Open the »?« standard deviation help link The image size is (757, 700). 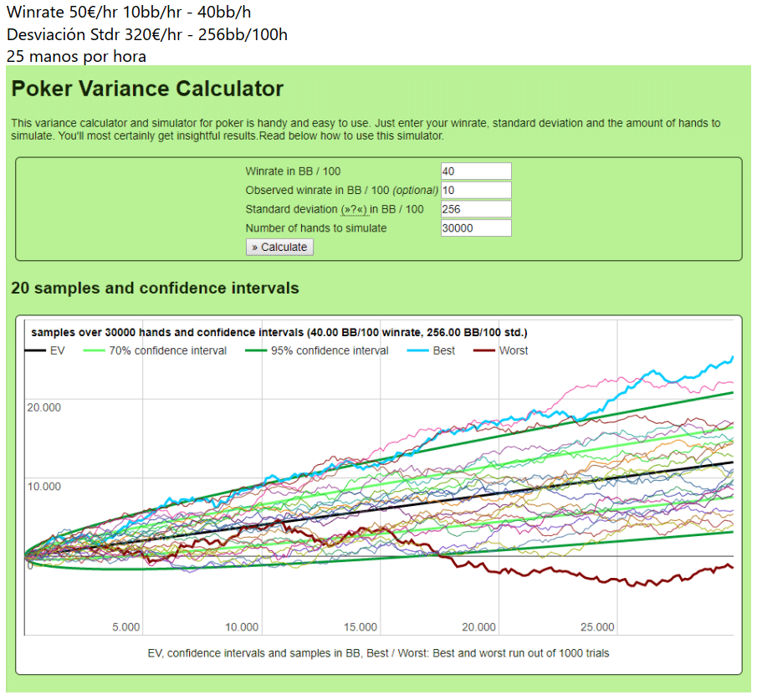pos(354,210)
